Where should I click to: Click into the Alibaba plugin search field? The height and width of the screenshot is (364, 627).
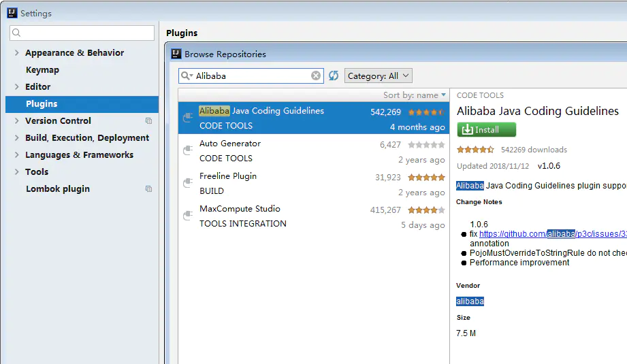tap(252, 76)
